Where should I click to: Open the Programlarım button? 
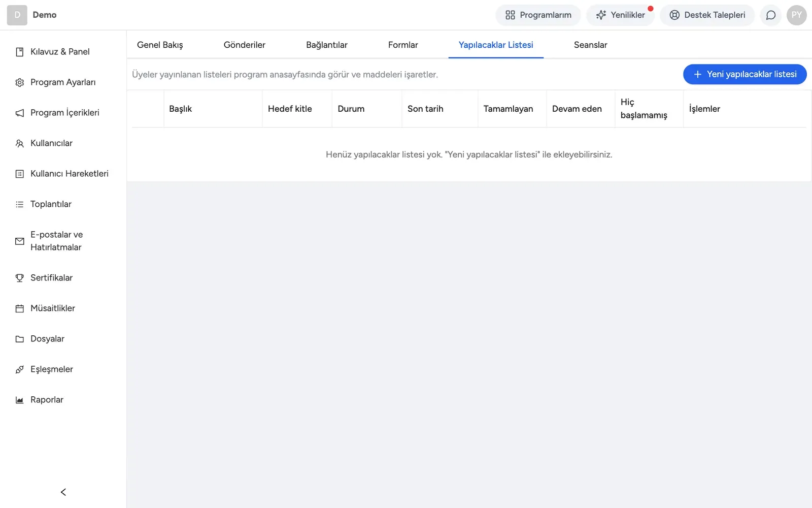point(538,15)
